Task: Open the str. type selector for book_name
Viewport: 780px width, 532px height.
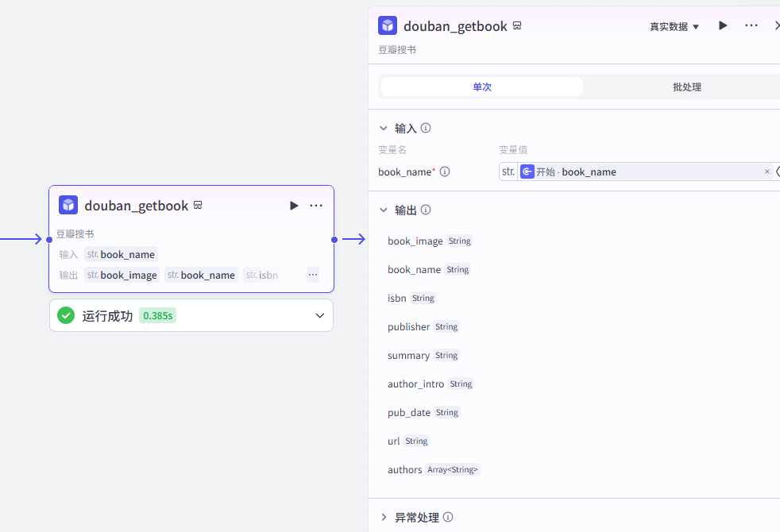Action: click(x=508, y=172)
